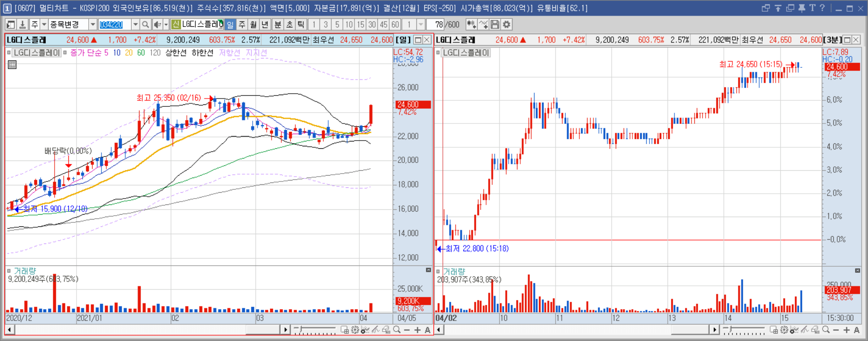Select the 30 interval button

coord(372,24)
